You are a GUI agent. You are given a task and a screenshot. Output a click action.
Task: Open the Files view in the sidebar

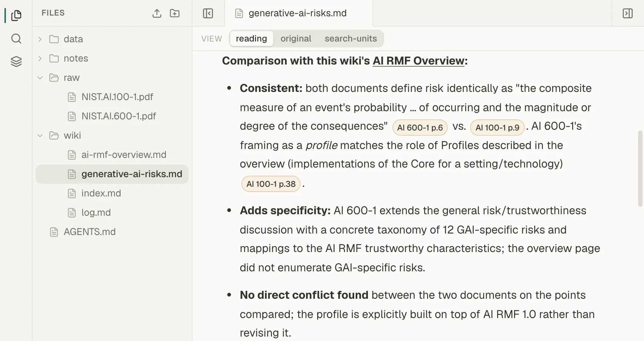click(16, 16)
